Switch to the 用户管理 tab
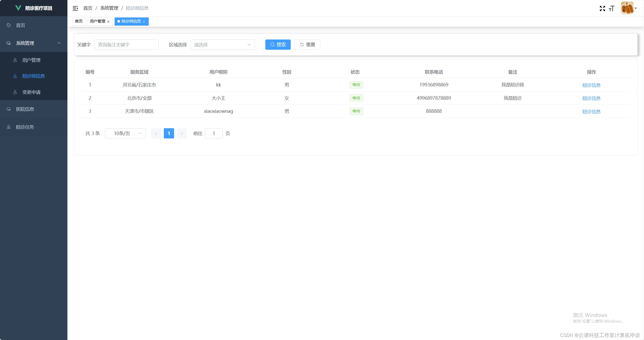This screenshot has height=340, width=644. [x=97, y=21]
